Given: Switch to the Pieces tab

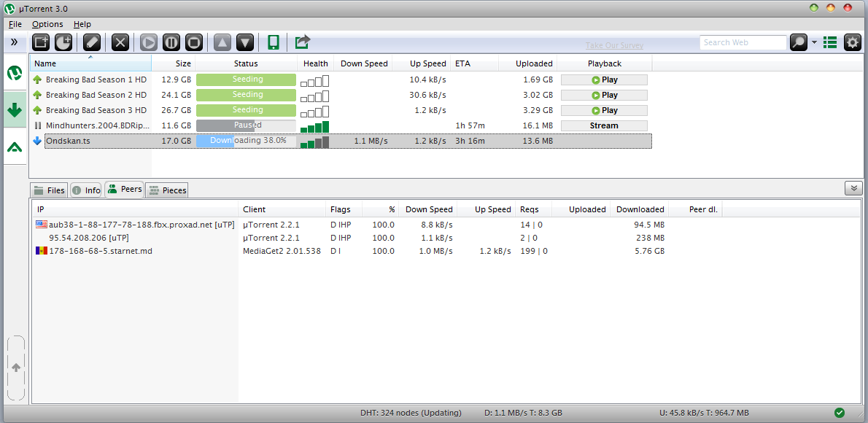Looking at the screenshot, I should pyautogui.click(x=167, y=190).
